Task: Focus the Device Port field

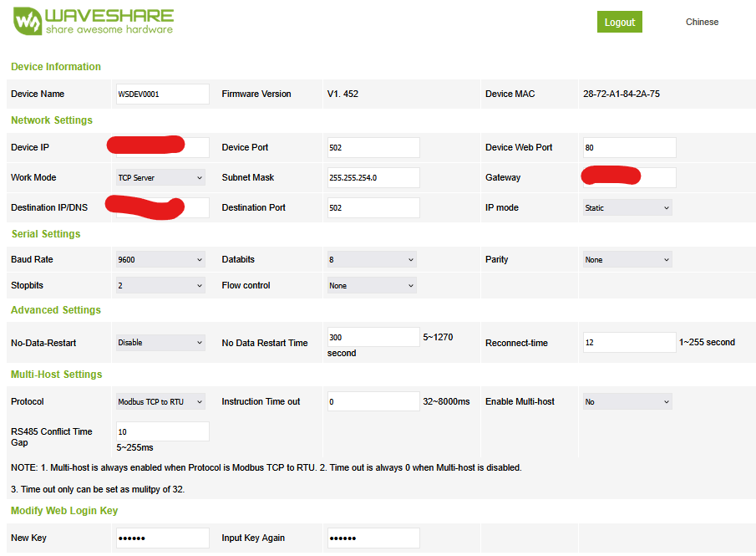Action: click(373, 147)
